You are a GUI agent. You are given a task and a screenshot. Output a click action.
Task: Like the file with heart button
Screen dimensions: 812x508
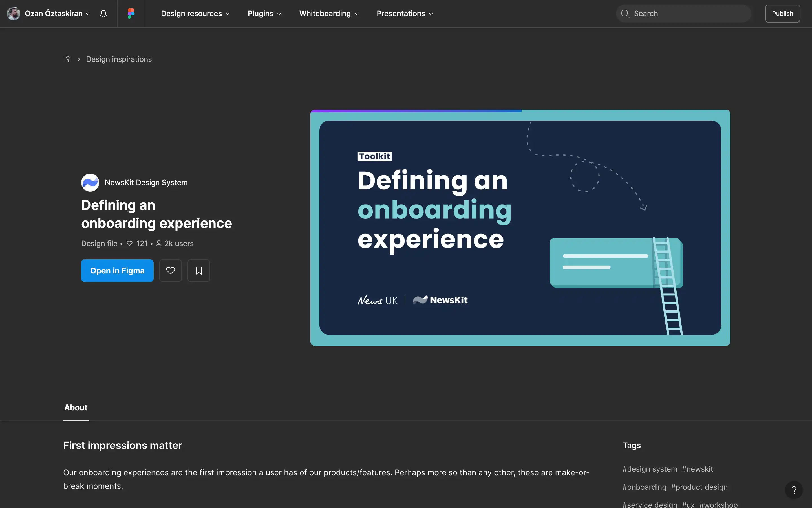[171, 270]
